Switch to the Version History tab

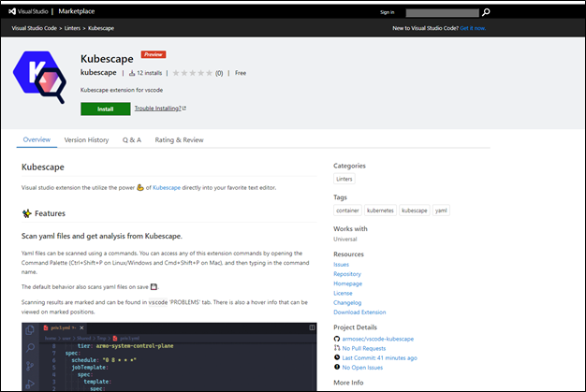pos(86,140)
